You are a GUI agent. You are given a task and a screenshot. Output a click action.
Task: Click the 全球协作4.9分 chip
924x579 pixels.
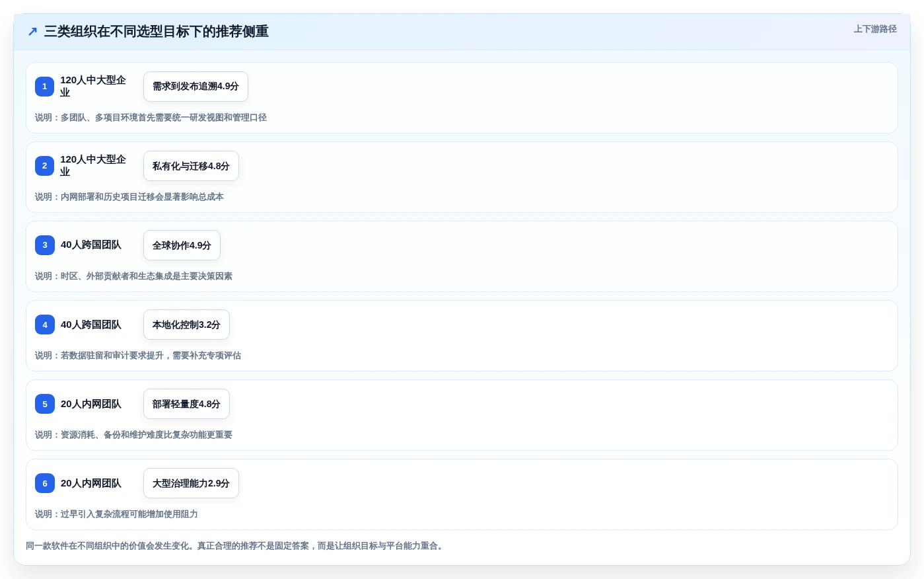(x=182, y=245)
